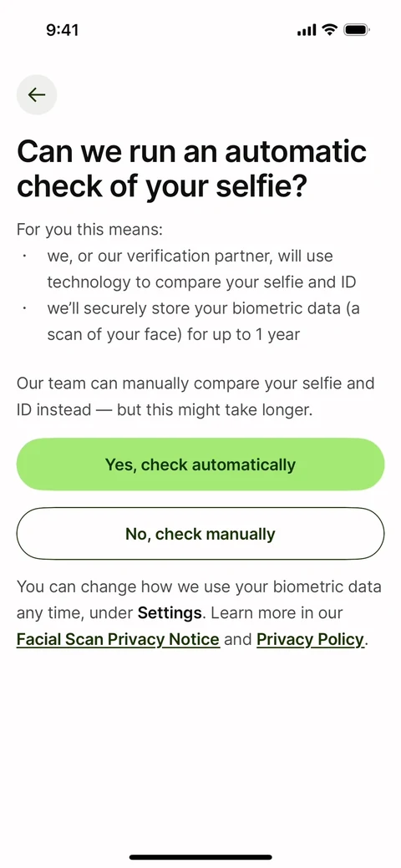The width and height of the screenshot is (401, 868).
Task: Go back using the arrow icon
Action: click(37, 94)
